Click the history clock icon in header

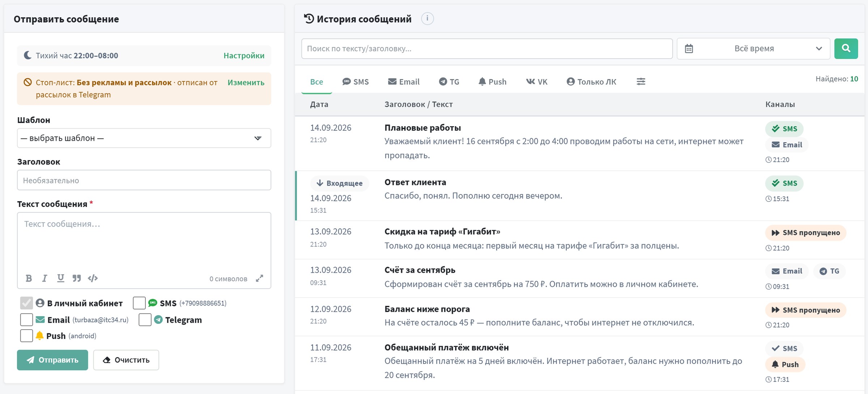[x=309, y=18]
